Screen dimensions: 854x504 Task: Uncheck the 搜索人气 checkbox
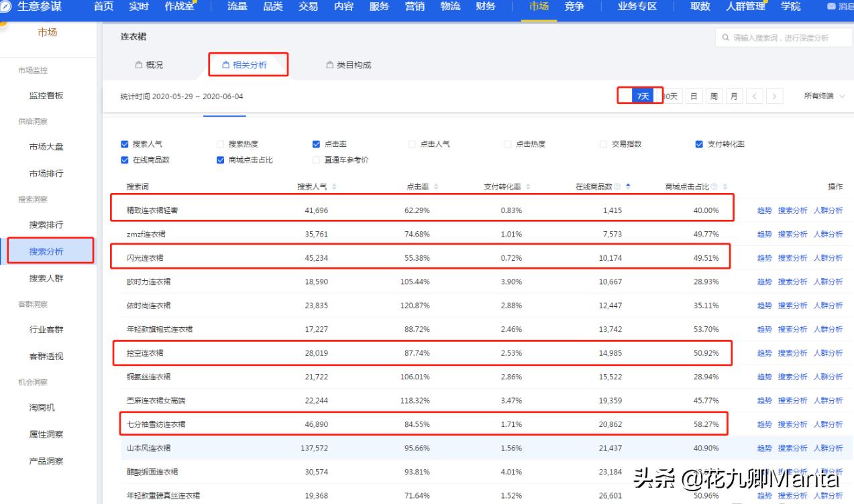[124, 144]
